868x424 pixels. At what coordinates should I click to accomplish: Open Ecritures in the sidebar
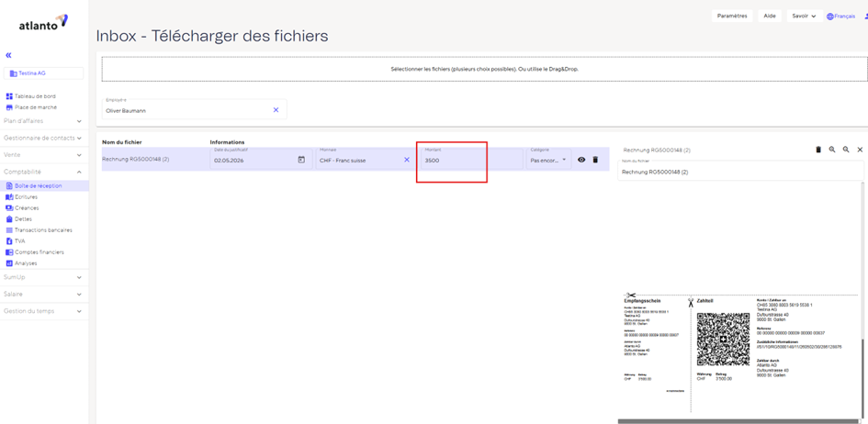pyautogui.click(x=22, y=196)
